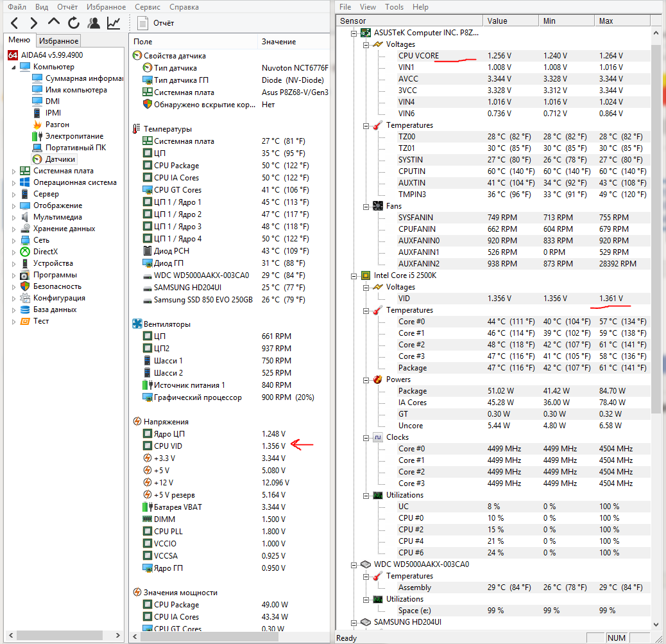Image resolution: width=666 pixels, height=644 pixels.
Task: Click the Значение column header
Action: [293, 42]
